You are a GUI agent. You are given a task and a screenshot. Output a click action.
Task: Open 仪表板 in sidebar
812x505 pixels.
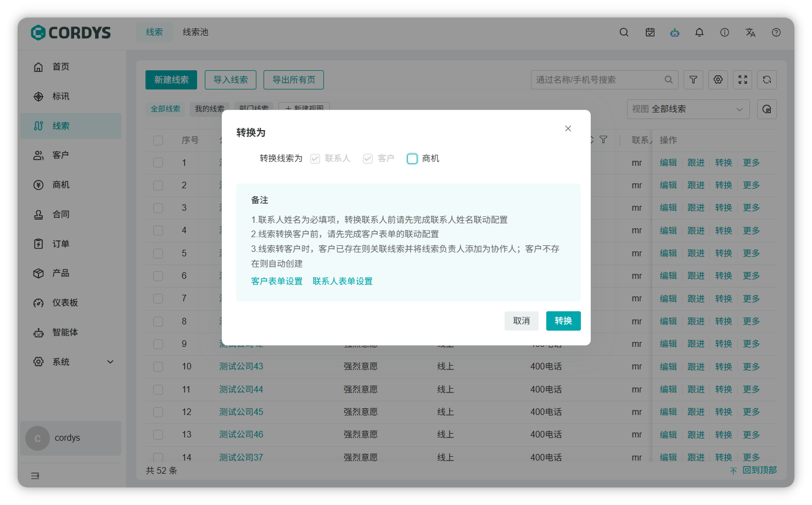(71, 303)
